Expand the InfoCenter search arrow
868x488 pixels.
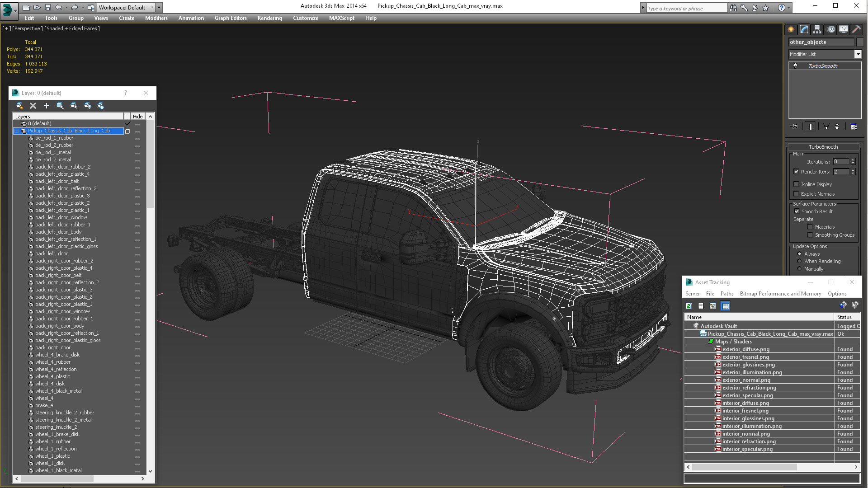click(643, 8)
